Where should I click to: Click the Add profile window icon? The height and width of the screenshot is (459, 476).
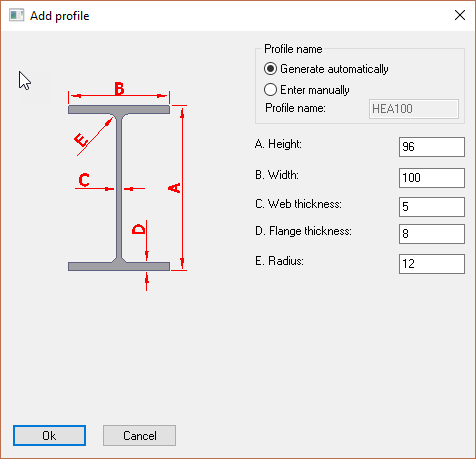[16, 15]
